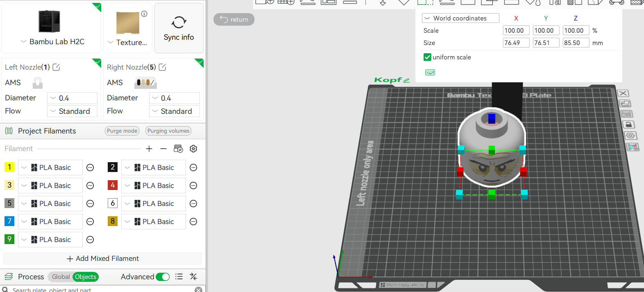Uncheck the uniform scale checkbox

427,57
